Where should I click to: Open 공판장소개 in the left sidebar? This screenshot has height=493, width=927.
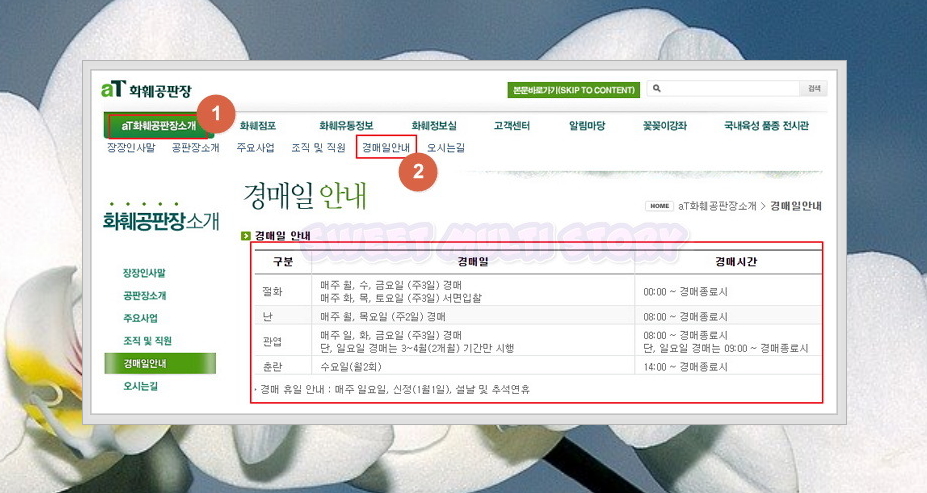pos(144,296)
